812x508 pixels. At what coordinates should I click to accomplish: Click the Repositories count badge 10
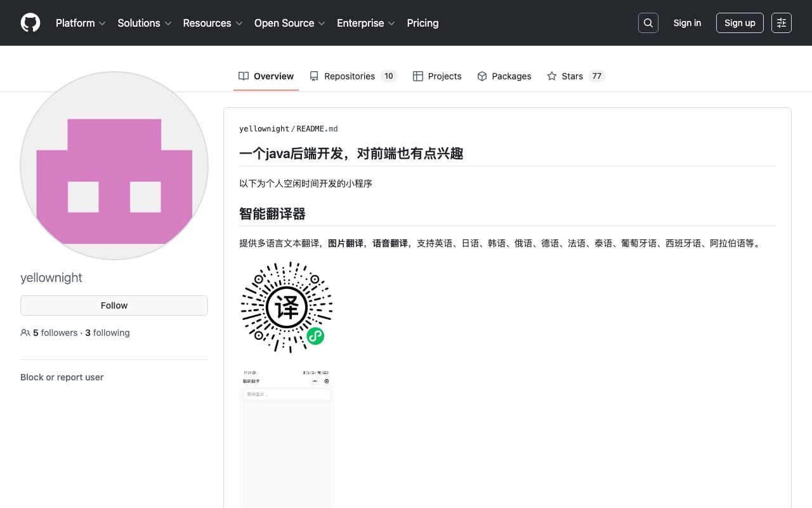pos(388,76)
